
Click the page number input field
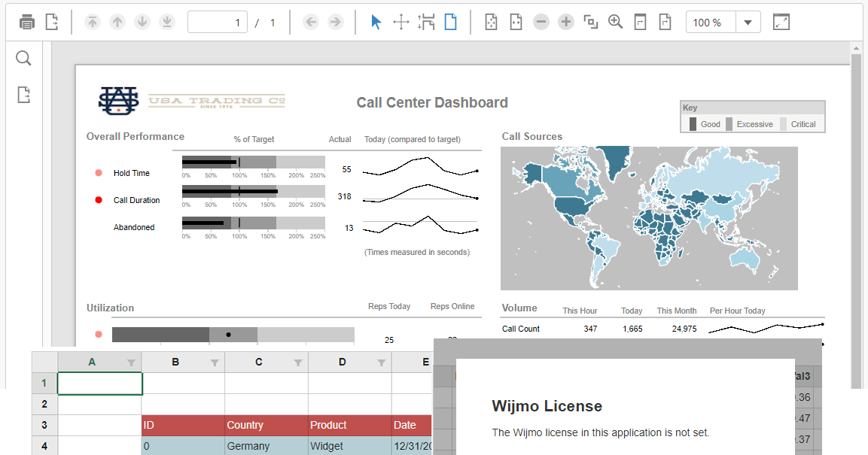coord(218,23)
